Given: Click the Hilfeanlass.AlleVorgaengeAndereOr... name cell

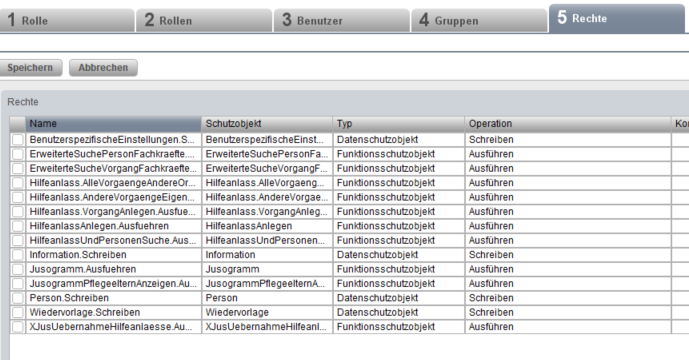Looking at the screenshot, I should 113,183.
